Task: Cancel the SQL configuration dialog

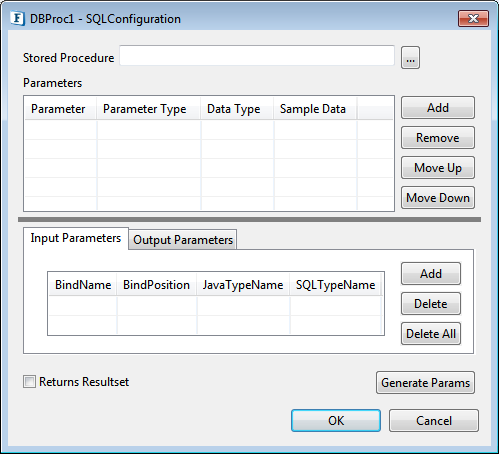Action: (x=434, y=421)
